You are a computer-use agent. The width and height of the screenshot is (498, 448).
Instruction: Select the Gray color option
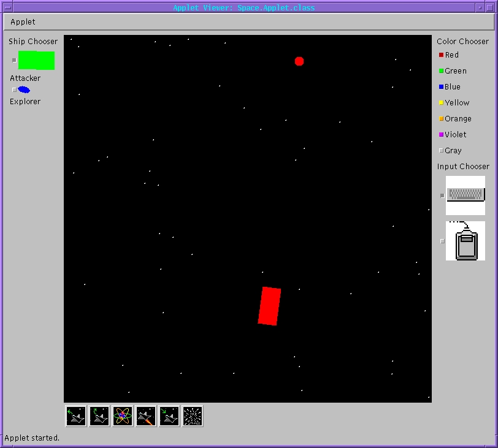(450, 150)
